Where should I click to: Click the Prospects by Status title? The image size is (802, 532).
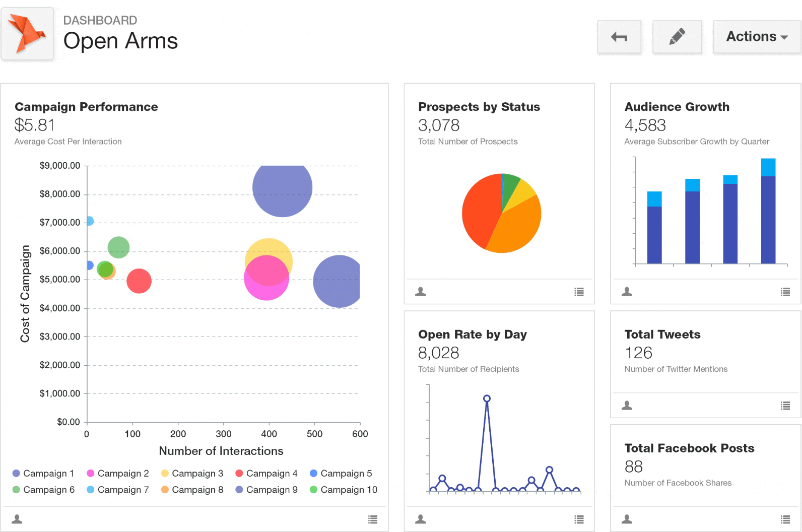pyautogui.click(x=479, y=107)
